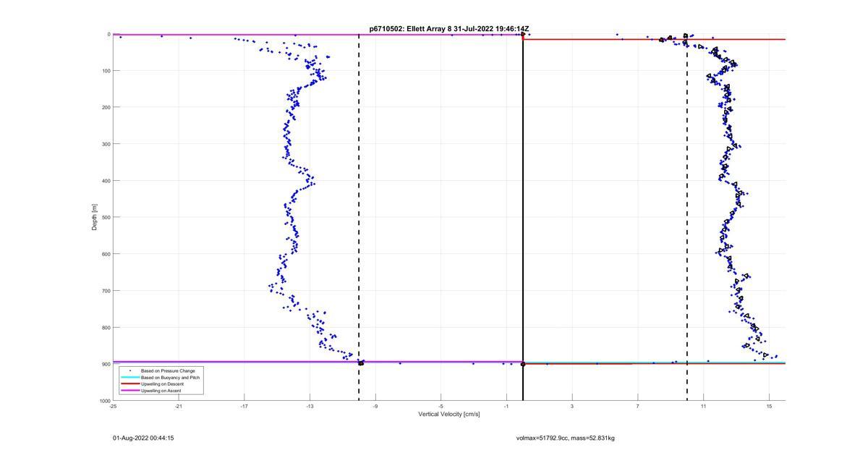Click the cyan line sample in legend
Image resolution: width=868 pixels, height=450 pixels.
click(x=129, y=378)
